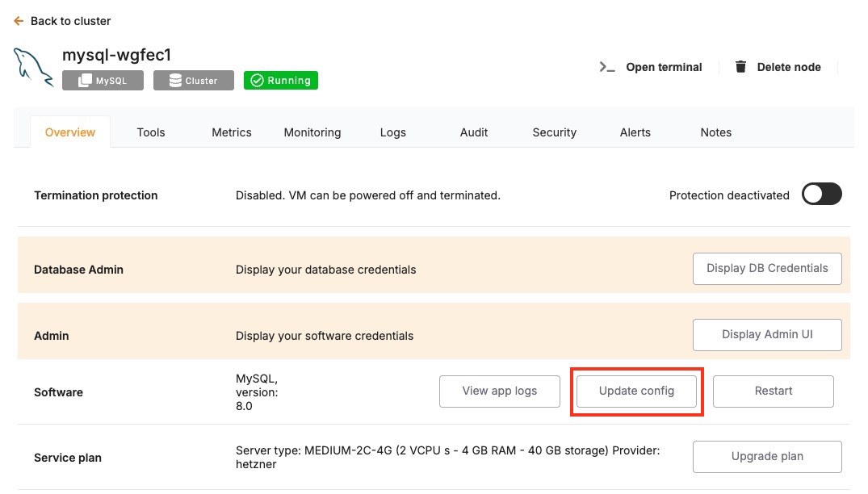Click the MySQL badge

(x=103, y=81)
